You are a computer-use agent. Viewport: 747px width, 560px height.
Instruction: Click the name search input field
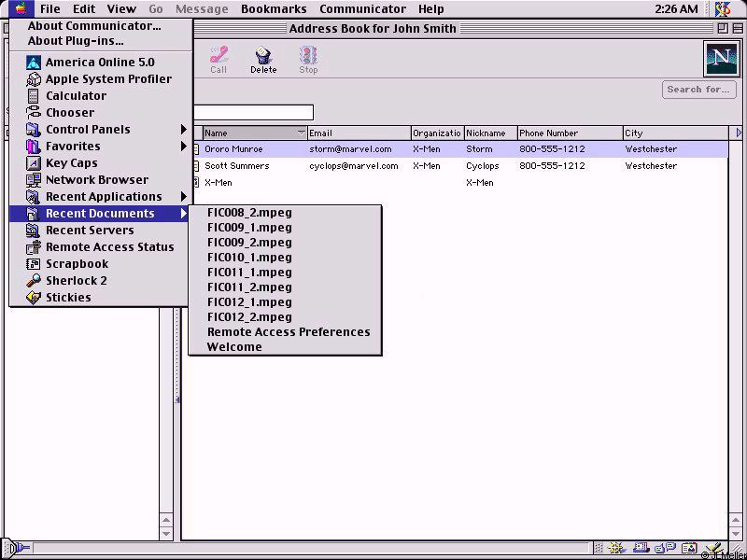tap(252, 113)
